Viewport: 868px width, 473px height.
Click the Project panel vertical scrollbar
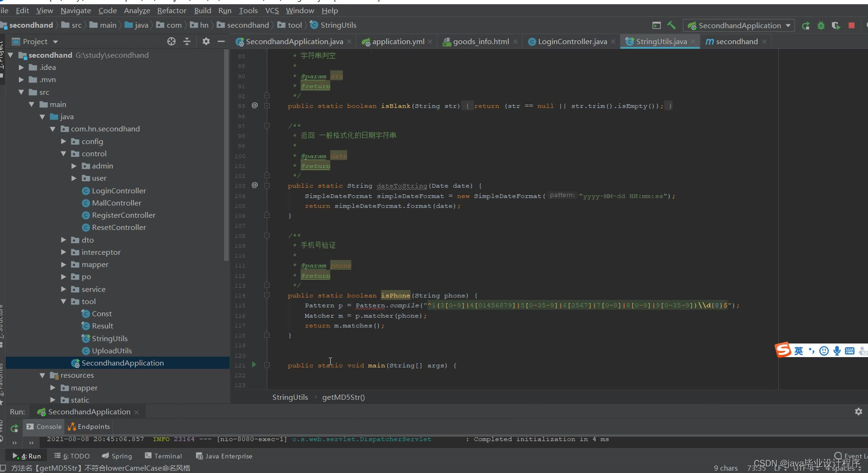point(226,155)
